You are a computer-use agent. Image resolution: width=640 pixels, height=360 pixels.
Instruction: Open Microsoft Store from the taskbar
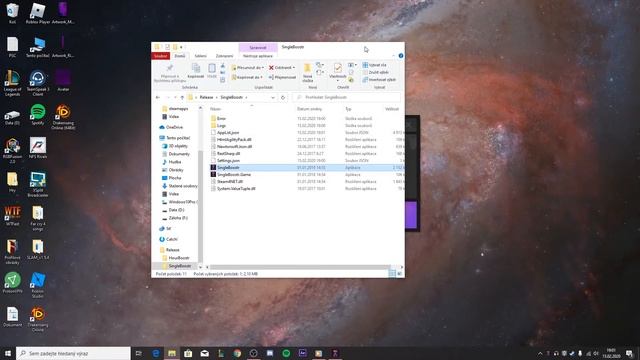pyautogui.click(x=188, y=353)
